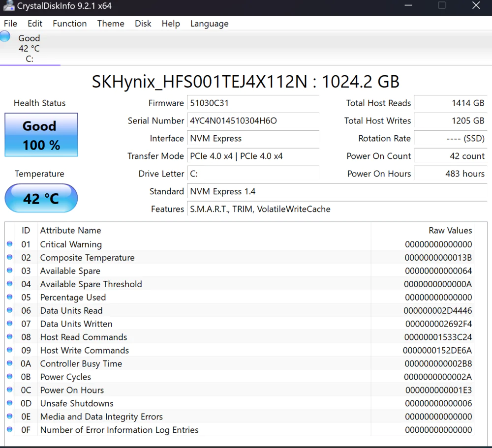This screenshot has width=492, height=448.
Task: Click status dot for Error Information Log Entries
Action: pos(10,429)
